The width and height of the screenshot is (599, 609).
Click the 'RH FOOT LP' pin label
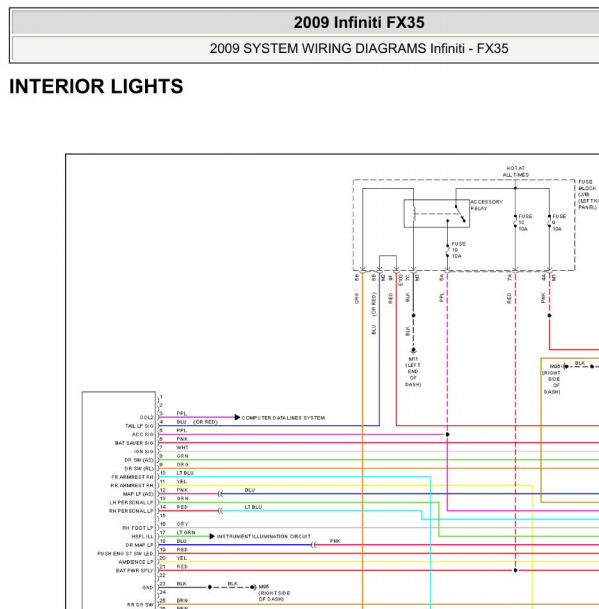[x=138, y=528]
